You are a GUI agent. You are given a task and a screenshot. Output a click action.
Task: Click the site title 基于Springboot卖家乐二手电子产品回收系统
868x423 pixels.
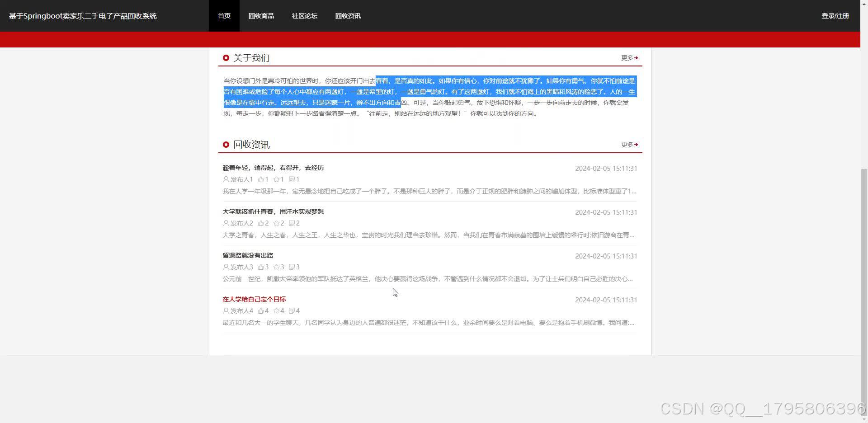tap(83, 16)
